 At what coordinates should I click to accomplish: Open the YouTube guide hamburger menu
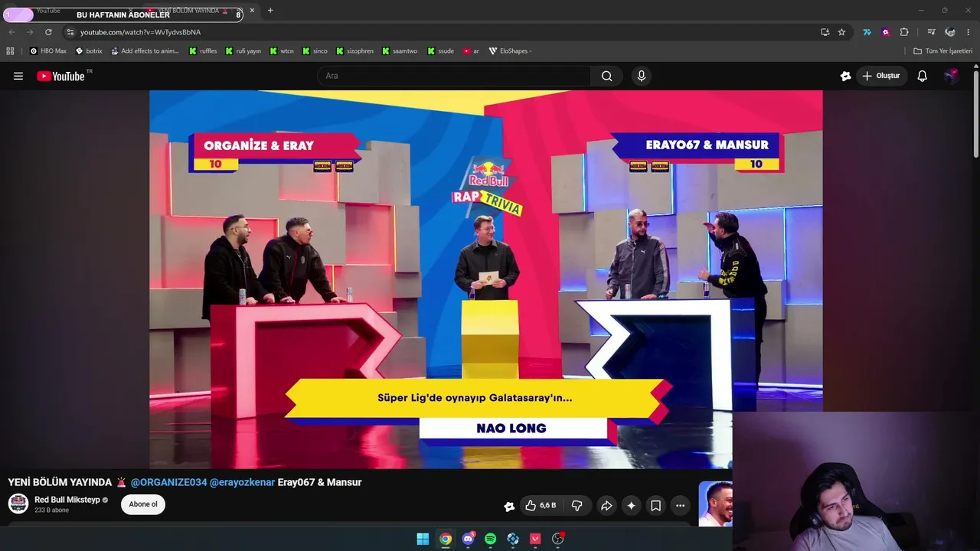tap(18, 76)
